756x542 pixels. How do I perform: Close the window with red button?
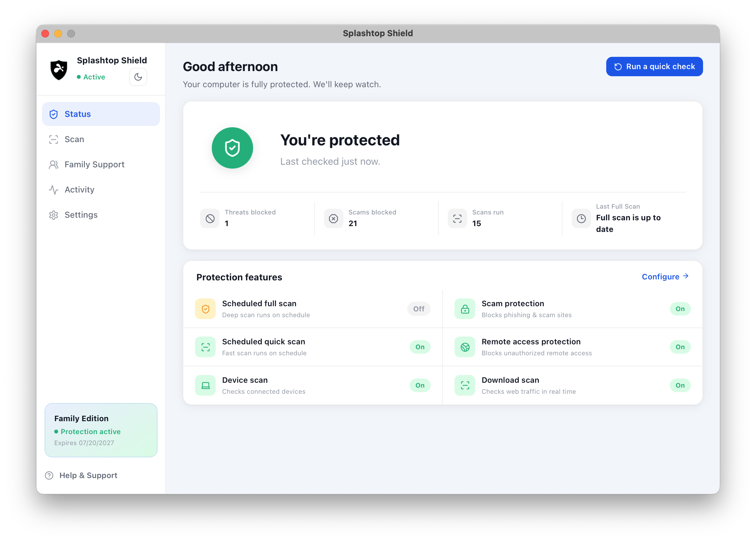45,33
